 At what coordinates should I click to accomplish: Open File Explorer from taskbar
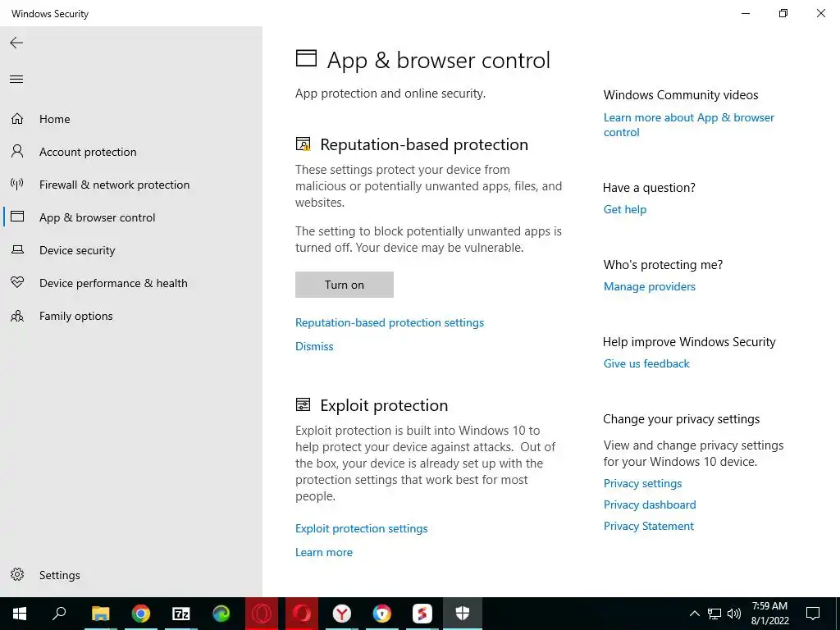point(100,614)
